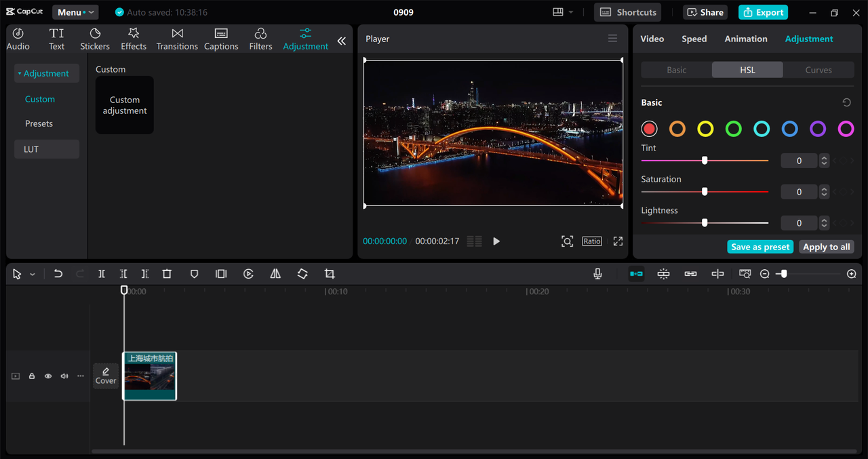Toggle linkage of clips
The width and height of the screenshot is (868, 459).
690,274
